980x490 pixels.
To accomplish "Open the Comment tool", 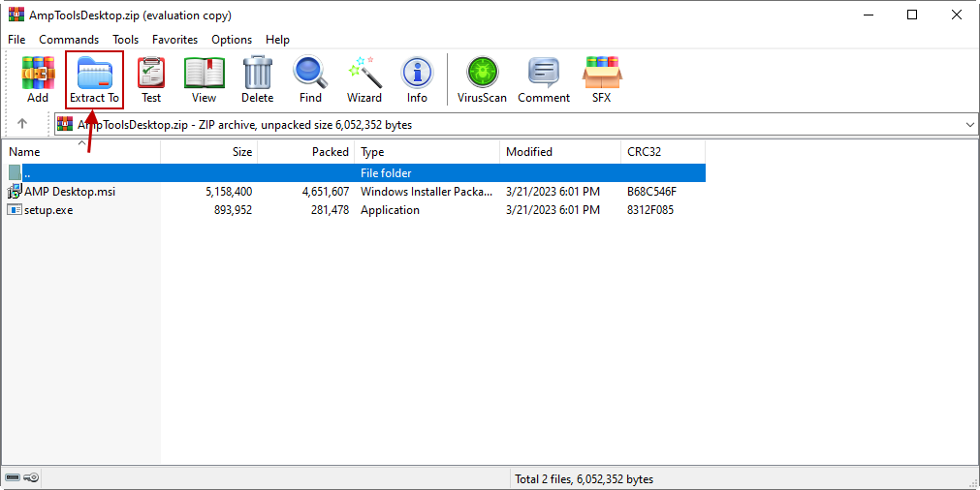I will coord(544,79).
